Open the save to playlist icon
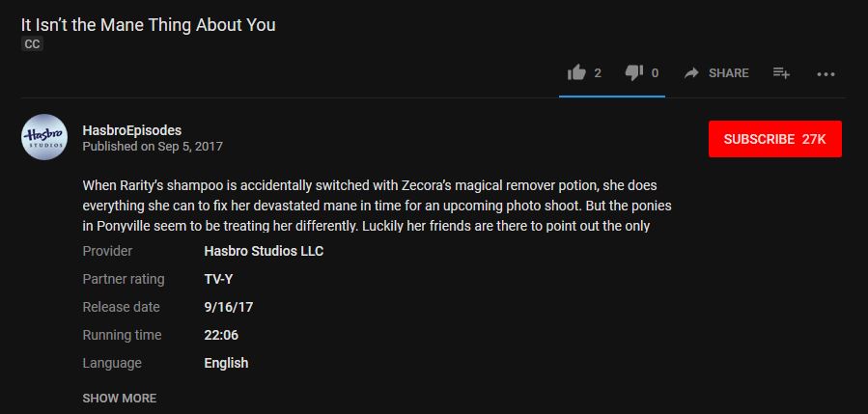The height and width of the screenshot is (414, 868). click(782, 73)
